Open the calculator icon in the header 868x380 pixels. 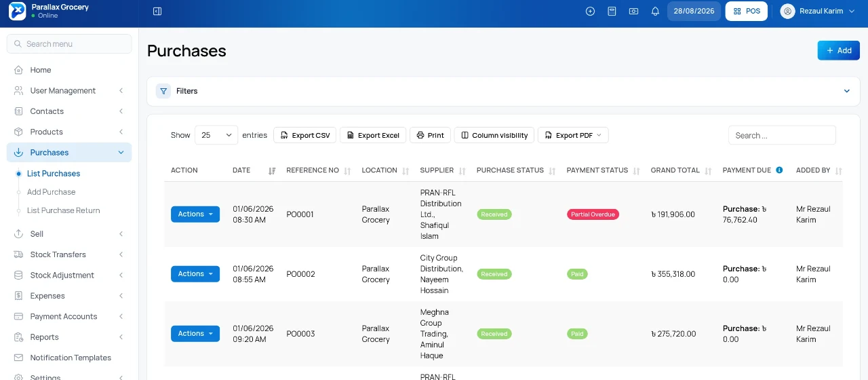612,12
